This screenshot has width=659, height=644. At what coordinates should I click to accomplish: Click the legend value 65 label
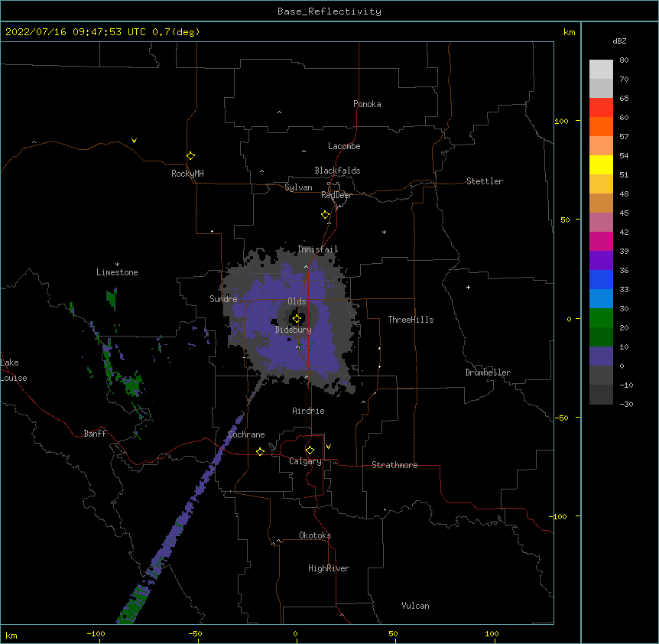624,99
